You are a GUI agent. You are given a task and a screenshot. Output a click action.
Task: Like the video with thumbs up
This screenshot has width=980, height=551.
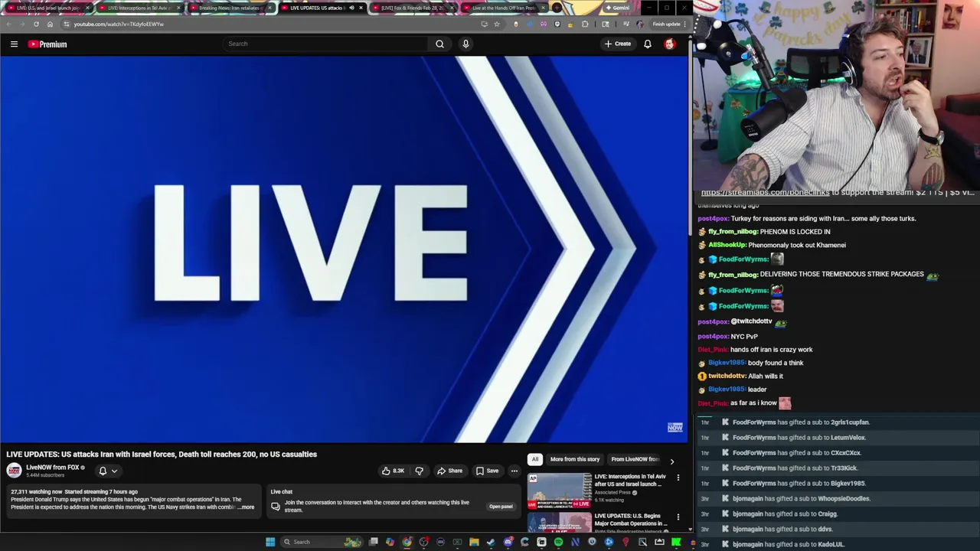point(394,471)
